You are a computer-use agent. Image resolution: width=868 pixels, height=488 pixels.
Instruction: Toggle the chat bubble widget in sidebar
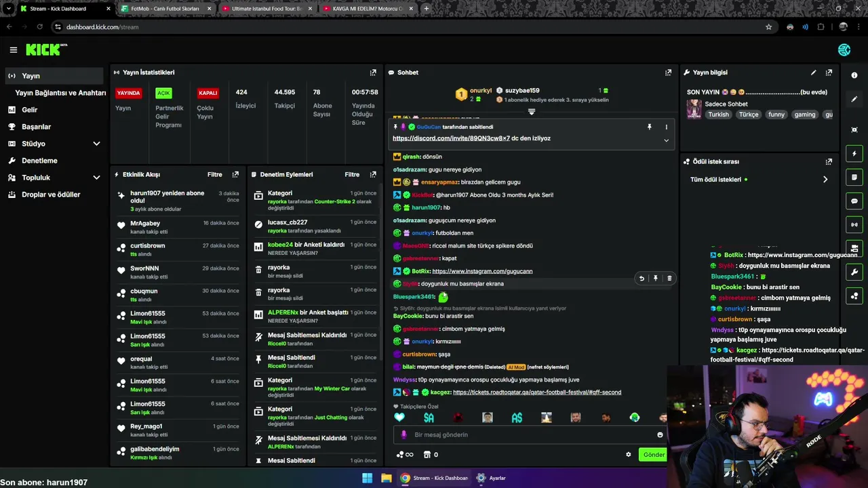point(854,201)
